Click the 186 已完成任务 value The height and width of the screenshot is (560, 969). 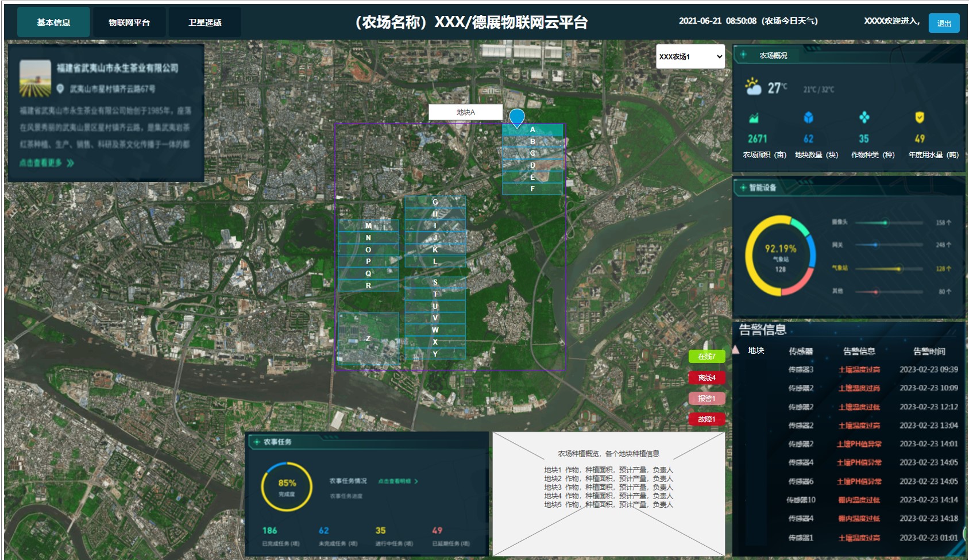point(269,531)
